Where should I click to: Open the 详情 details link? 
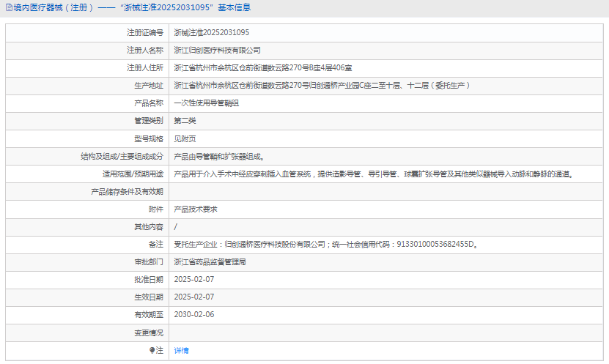181,350
